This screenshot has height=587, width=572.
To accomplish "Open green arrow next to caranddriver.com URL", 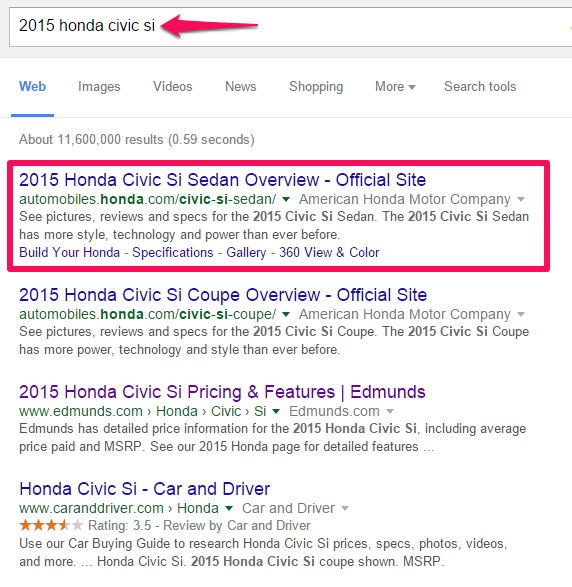I will pyautogui.click(x=229, y=508).
